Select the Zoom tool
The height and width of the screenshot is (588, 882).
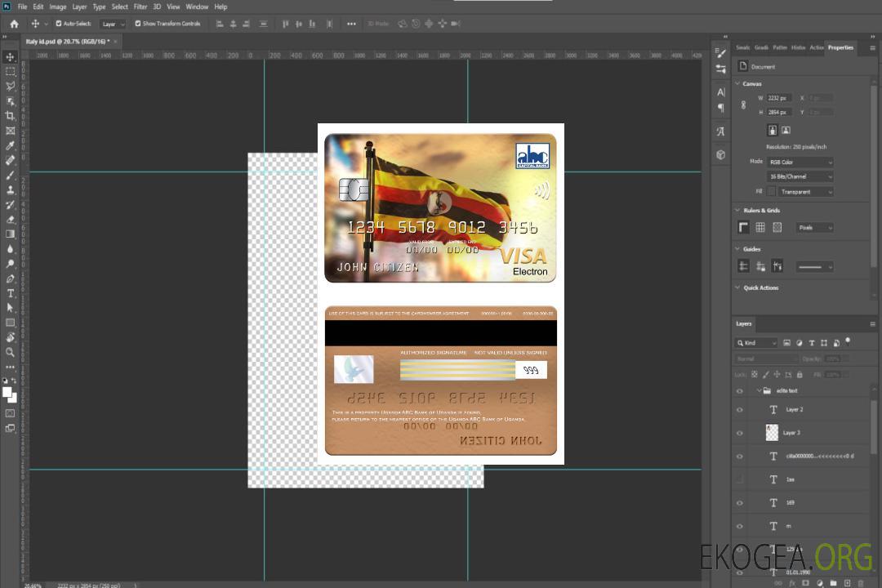pos(10,352)
